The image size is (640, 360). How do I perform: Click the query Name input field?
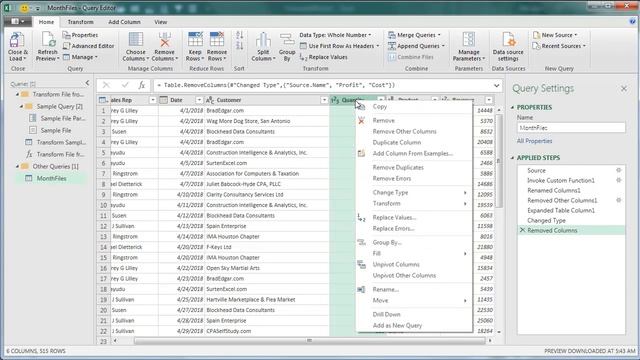point(571,128)
